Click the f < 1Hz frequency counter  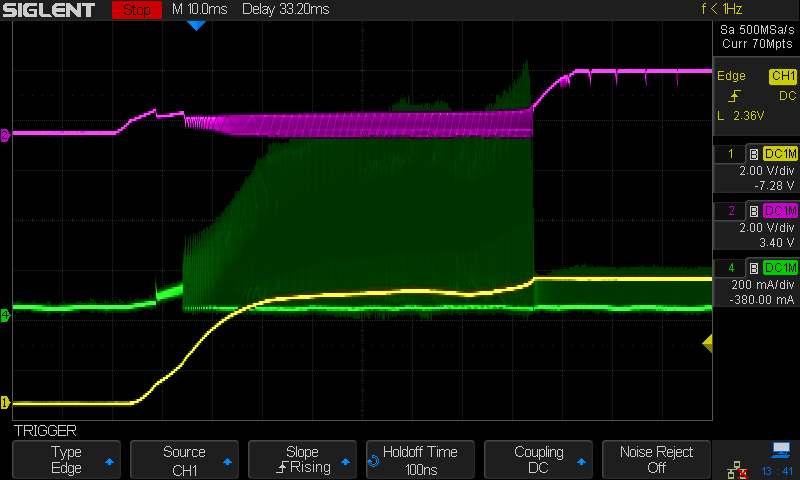click(721, 9)
